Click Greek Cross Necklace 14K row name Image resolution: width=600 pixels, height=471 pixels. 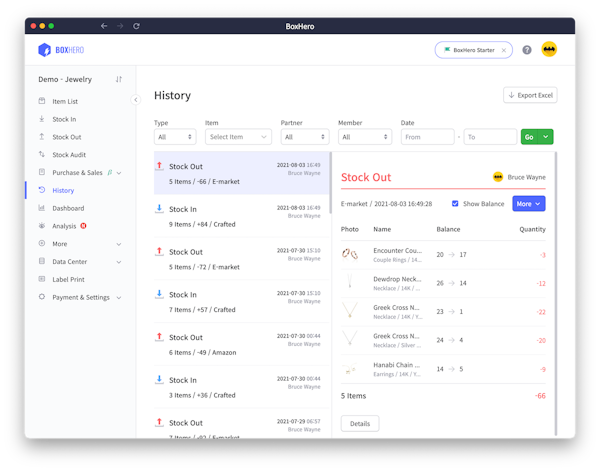(x=397, y=308)
